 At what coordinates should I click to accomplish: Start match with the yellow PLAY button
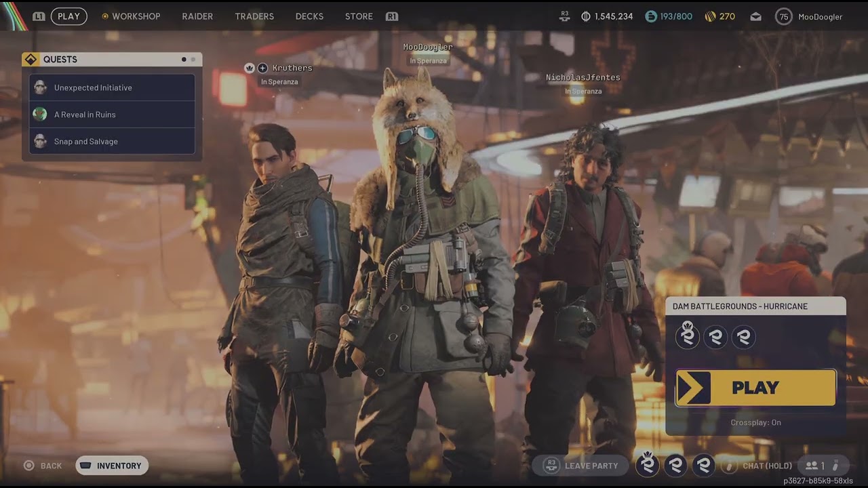pyautogui.click(x=755, y=388)
